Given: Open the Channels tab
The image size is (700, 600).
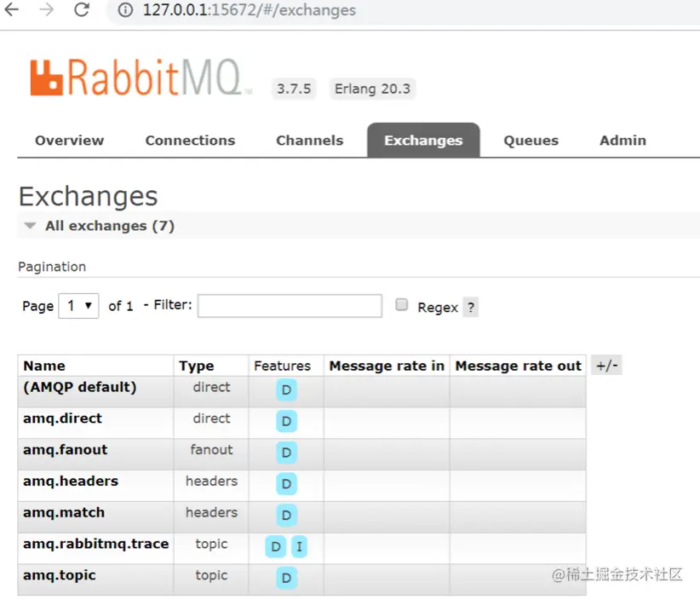Looking at the screenshot, I should click(310, 141).
